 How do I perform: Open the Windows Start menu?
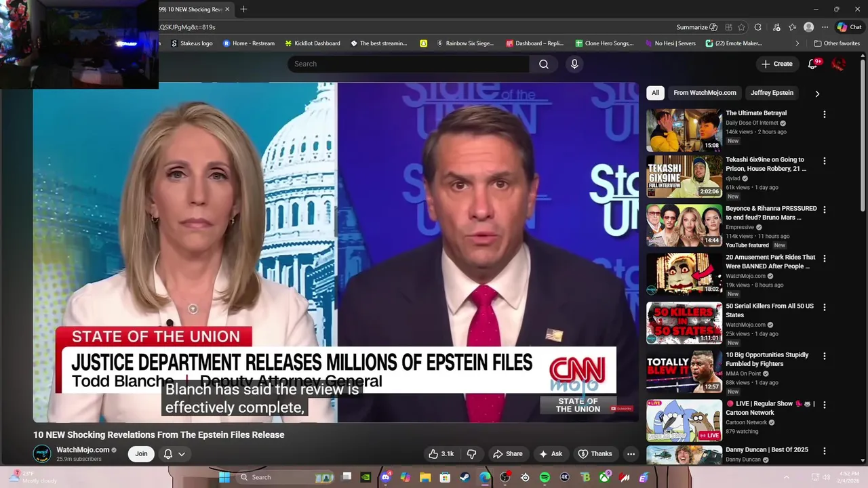(x=224, y=477)
